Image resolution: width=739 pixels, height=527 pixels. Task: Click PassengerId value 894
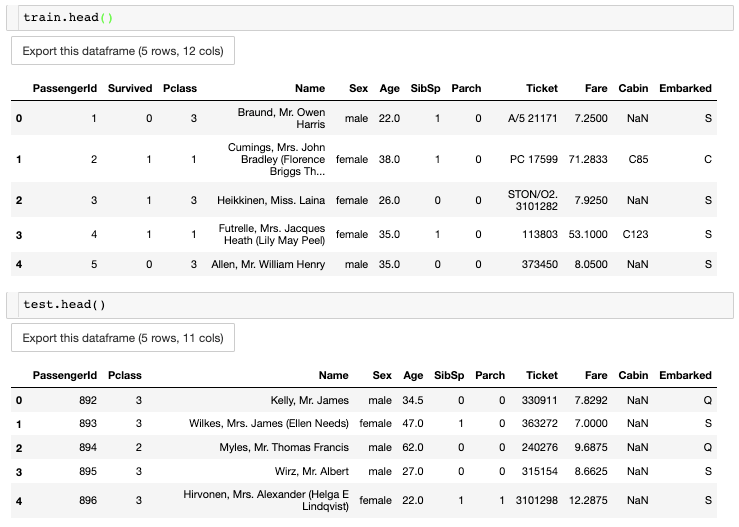(88, 447)
